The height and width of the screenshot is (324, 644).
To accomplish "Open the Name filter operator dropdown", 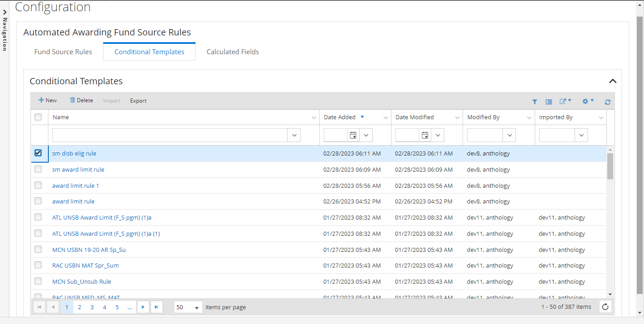I will click(294, 135).
